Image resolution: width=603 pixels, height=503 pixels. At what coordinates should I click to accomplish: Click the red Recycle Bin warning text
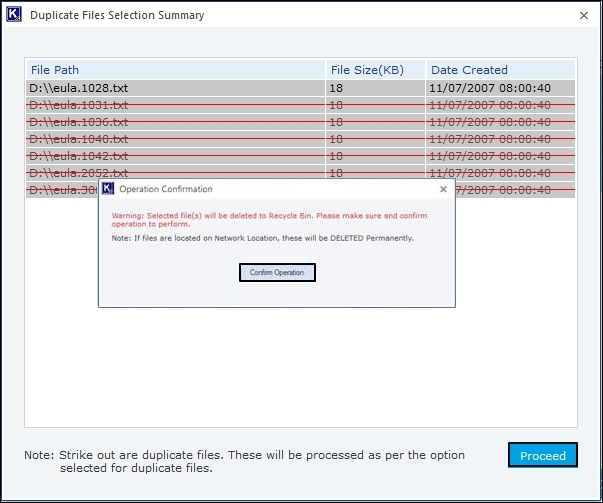(x=269, y=220)
